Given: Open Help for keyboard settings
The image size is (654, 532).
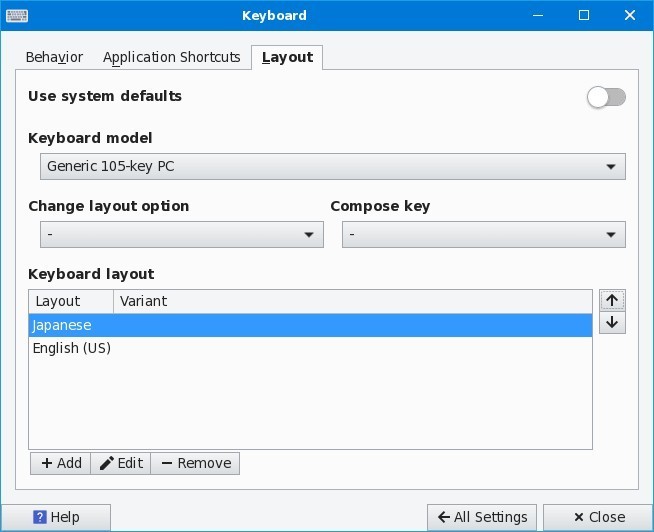Looking at the screenshot, I should click(x=56, y=517).
